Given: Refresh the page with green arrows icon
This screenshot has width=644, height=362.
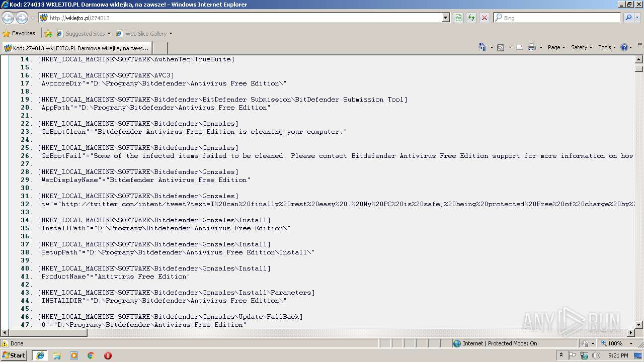Looking at the screenshot, I should tap(471, 18).
